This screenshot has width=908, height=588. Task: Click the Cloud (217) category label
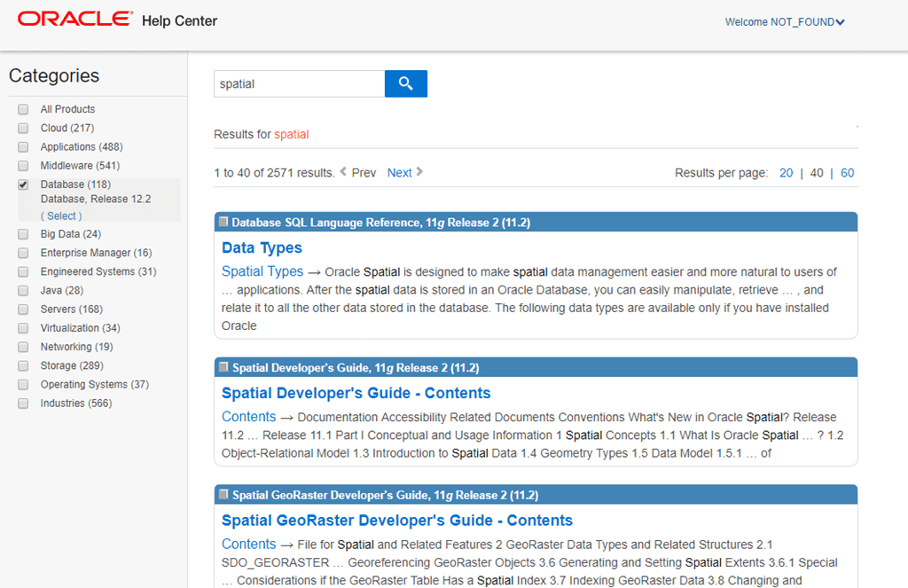pyautogui.click(x=67, y=128)
